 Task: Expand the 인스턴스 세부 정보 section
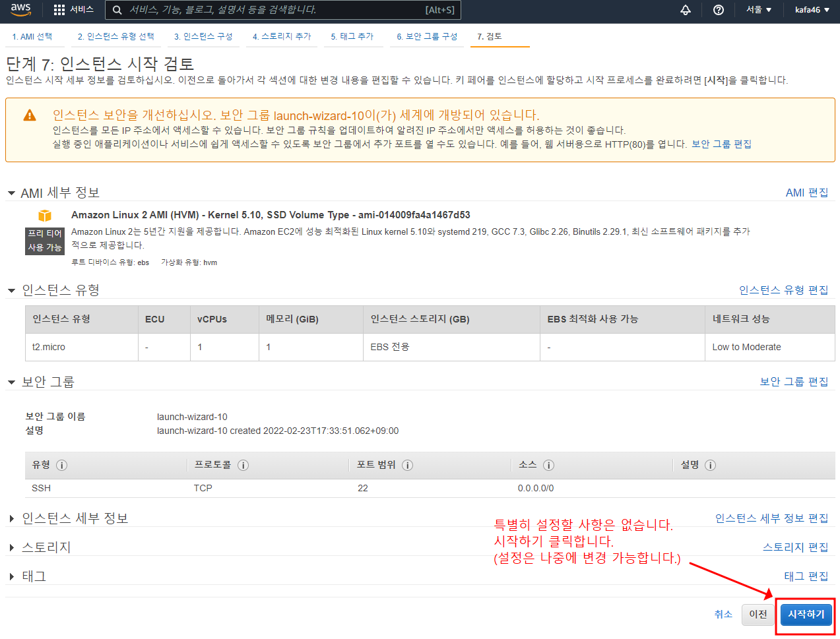(x=11, y=519)
